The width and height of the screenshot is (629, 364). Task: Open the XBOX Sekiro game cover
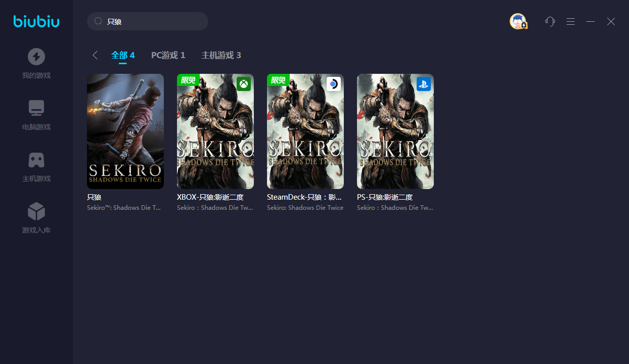[215, 131]
